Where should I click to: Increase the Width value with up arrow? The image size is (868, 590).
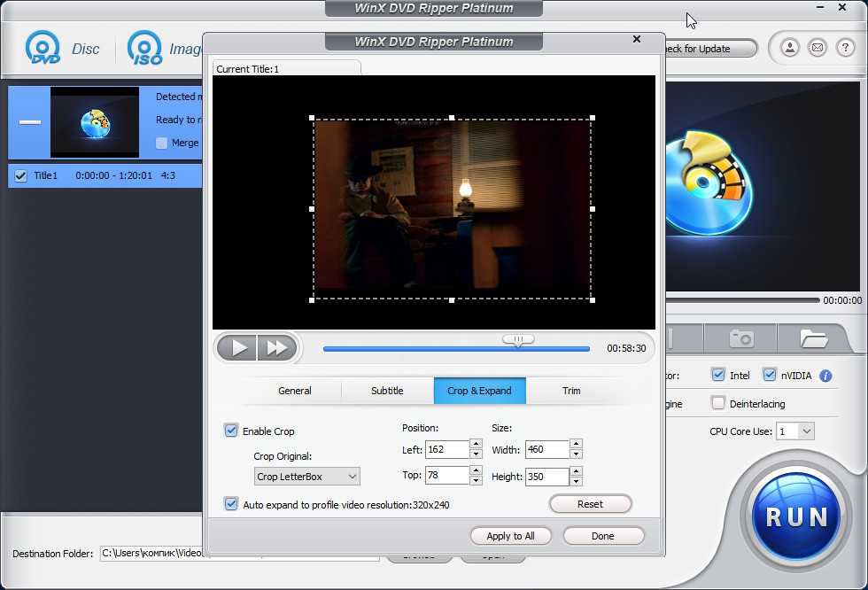pyautogui.click(x=576, y=445)
